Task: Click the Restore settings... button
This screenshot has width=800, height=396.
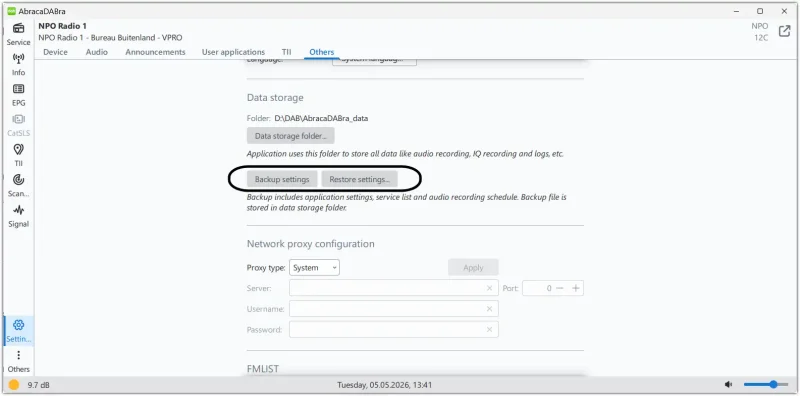Action: (x=359, y=180)
